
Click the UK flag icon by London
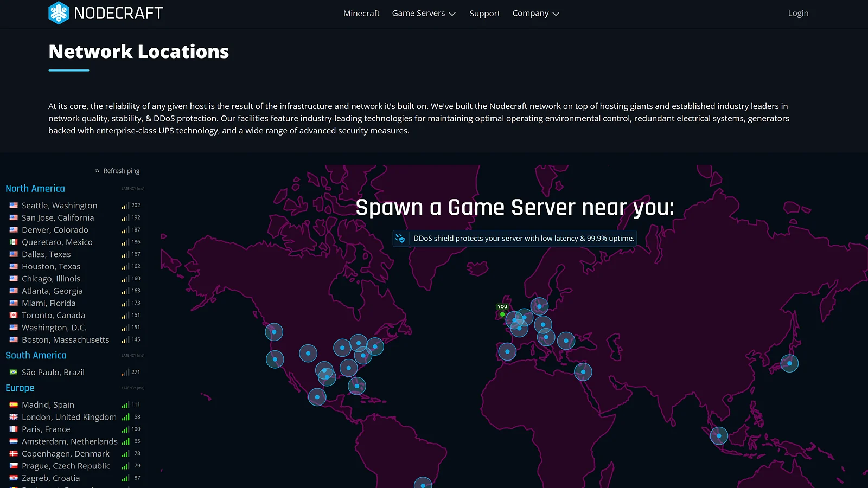pyautogui.click(x=14, y=417)
